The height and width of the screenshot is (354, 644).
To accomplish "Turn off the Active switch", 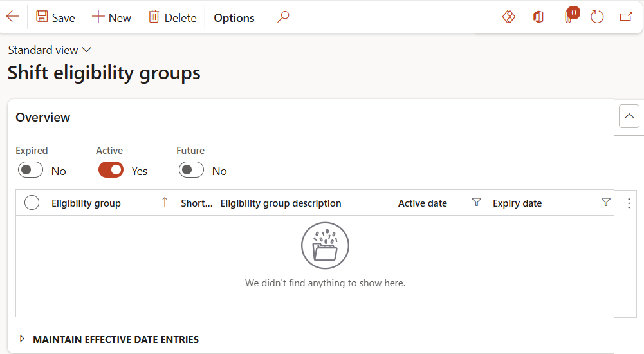I will click(x=111, y=170).
